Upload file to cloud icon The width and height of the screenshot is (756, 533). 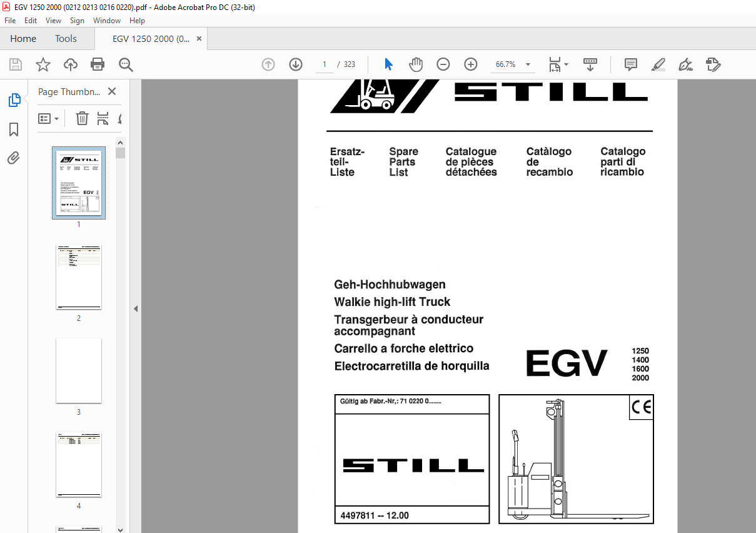[x=71, y=64]
